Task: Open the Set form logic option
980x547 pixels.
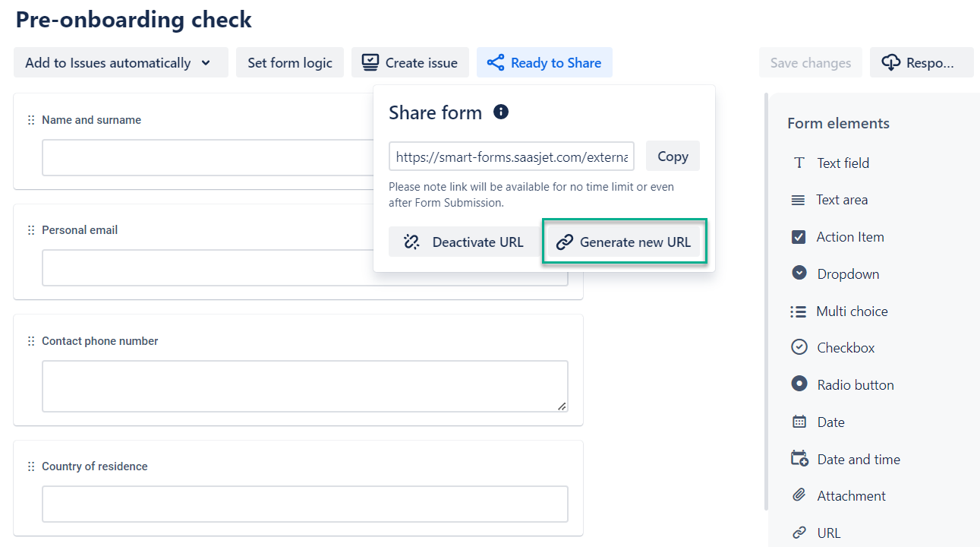Action: [289, 63]
